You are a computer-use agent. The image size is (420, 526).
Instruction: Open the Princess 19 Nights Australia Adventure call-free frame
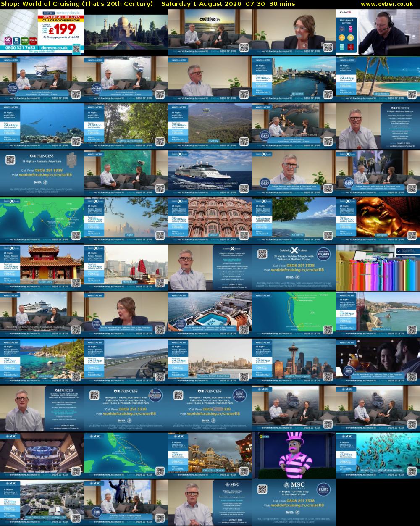[42, 173]
